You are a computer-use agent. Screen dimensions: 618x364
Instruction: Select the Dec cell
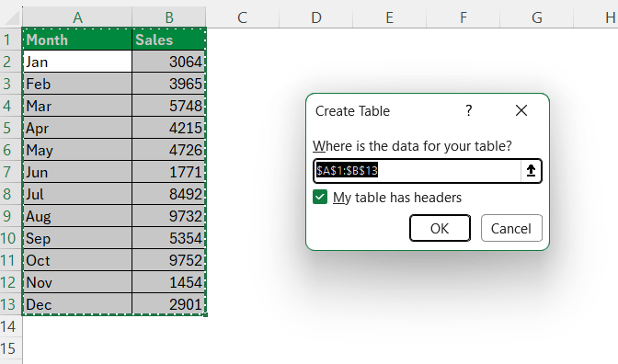[x=77, y=304]
